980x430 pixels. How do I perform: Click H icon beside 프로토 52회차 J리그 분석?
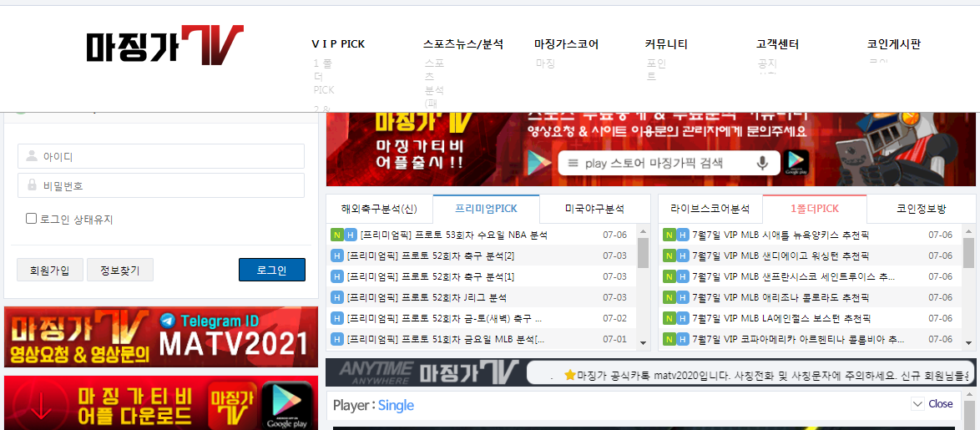point(336,297)
